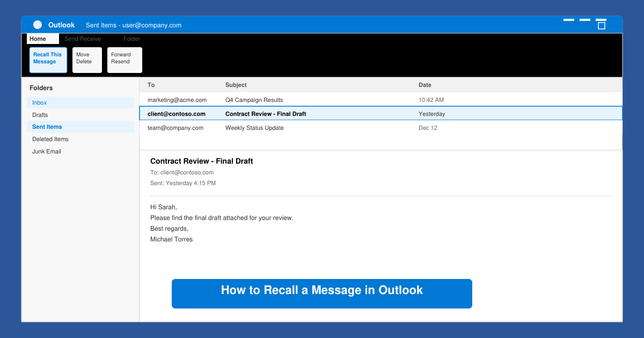The image size is (644, 338).
Task: Click the Folders pane heading
Action: click(41, 88)
